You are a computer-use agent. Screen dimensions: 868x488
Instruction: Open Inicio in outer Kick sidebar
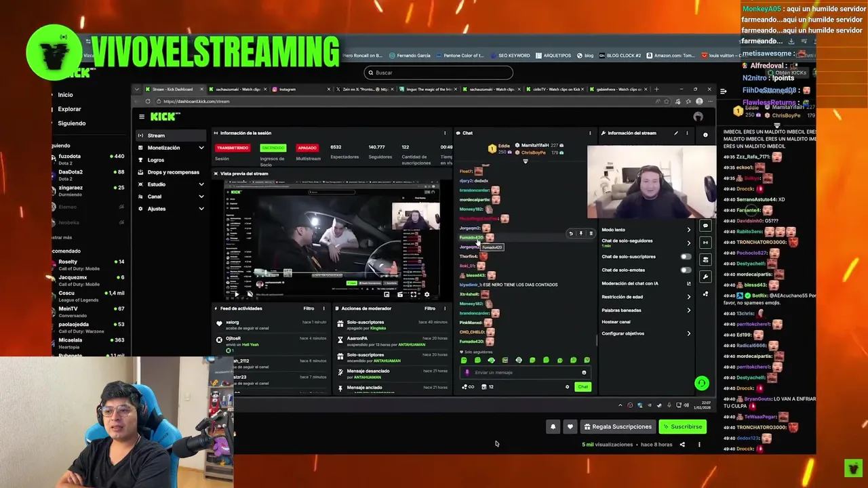[x=65, y=95]
